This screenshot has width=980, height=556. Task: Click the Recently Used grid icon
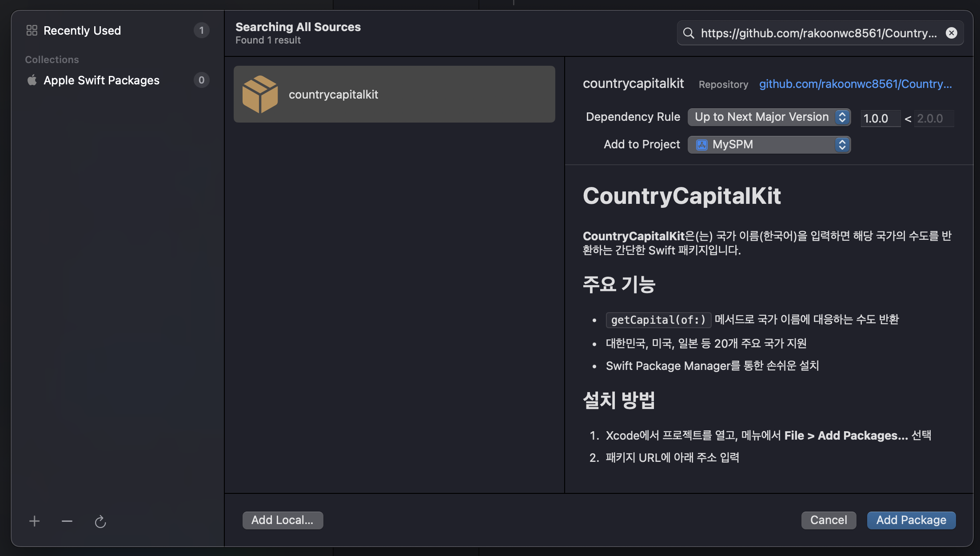click(32, 30)
